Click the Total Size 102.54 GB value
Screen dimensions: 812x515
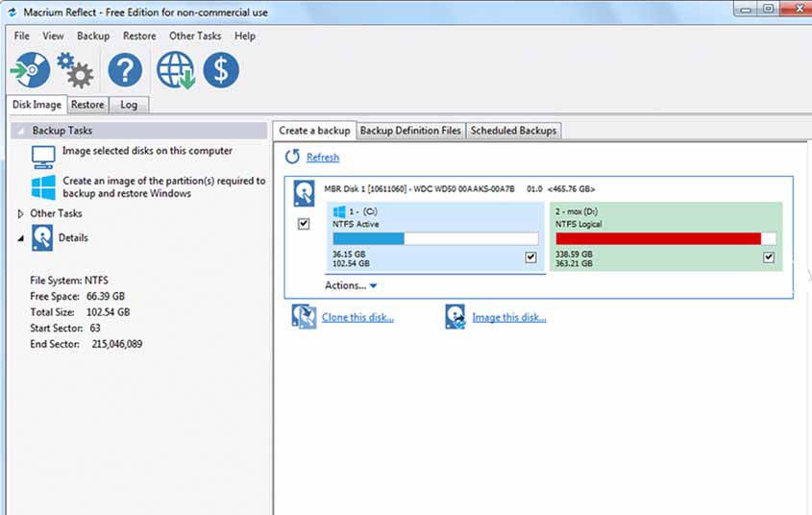pos(108,312)
